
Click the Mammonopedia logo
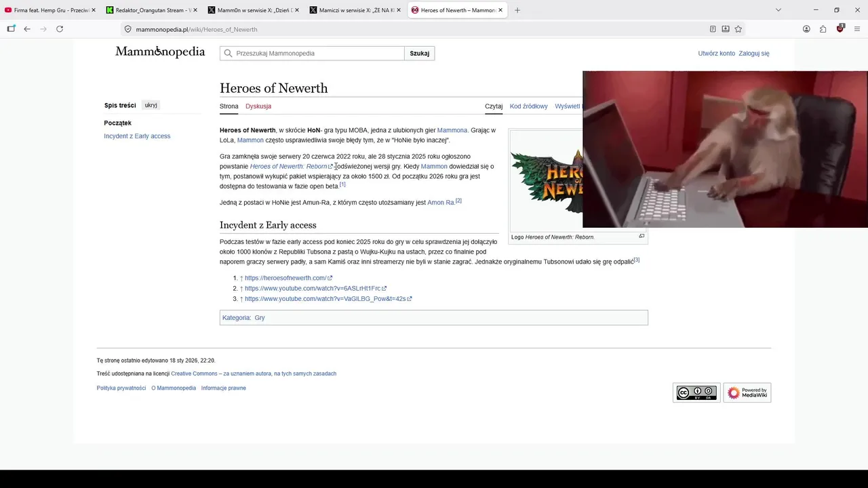coord(160,52)
